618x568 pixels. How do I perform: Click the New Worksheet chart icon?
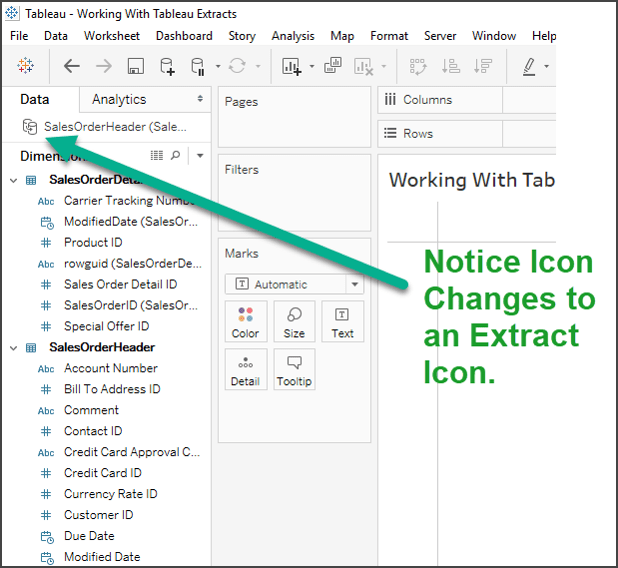(292, 66)
